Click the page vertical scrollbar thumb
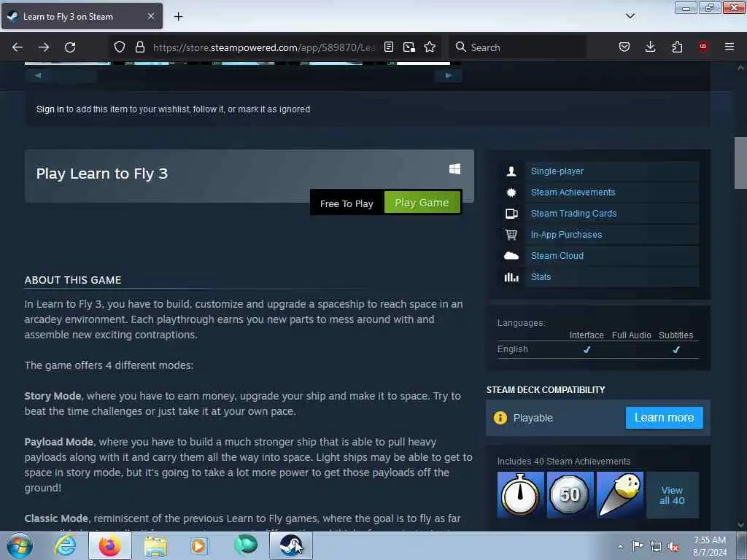Screen dimensions: 747x560 [740, 163]
